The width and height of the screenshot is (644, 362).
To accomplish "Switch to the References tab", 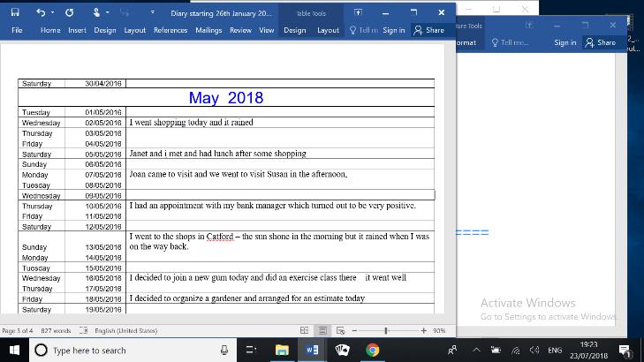I will tap(170, 30).
